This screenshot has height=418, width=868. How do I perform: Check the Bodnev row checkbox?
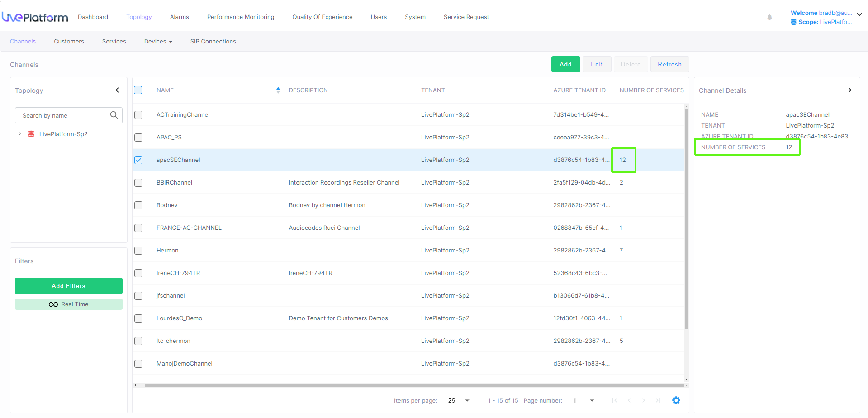(138, 205)
